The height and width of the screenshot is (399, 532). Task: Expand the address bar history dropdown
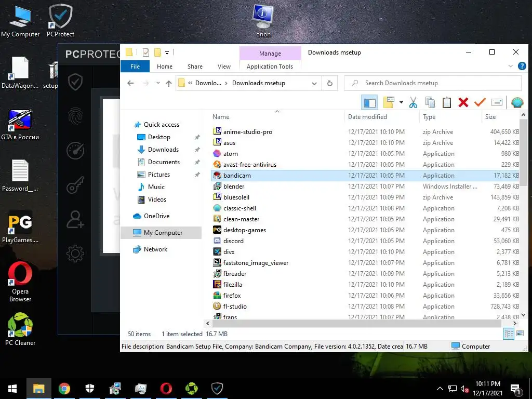(x=314, y=84)
